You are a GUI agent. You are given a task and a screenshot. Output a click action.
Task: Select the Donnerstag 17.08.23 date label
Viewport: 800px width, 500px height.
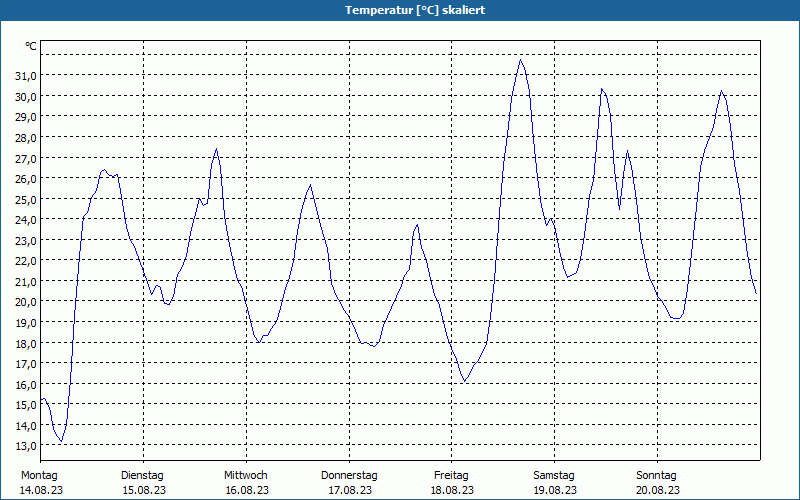click(349, 483)
